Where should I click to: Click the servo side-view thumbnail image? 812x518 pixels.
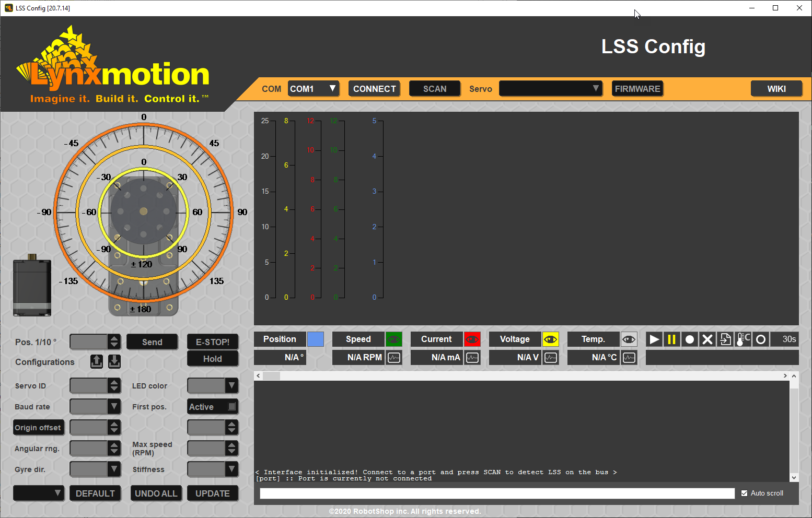(x=32, y=285)
